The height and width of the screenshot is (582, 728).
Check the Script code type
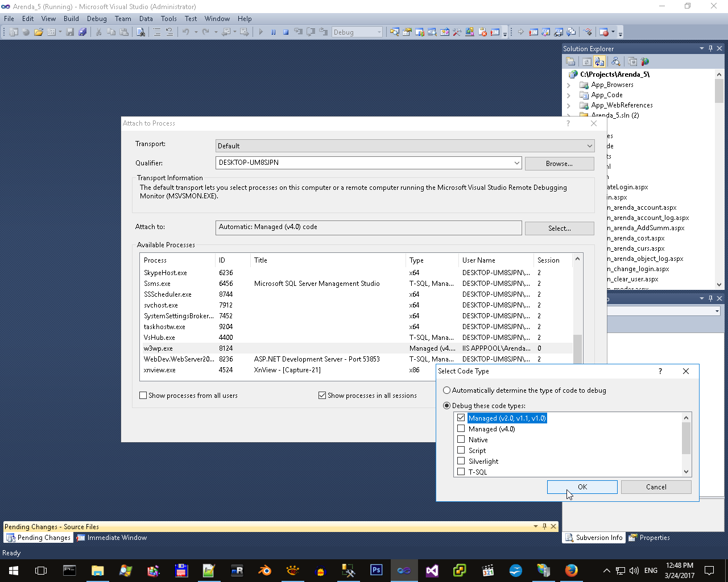pos(461,450)
